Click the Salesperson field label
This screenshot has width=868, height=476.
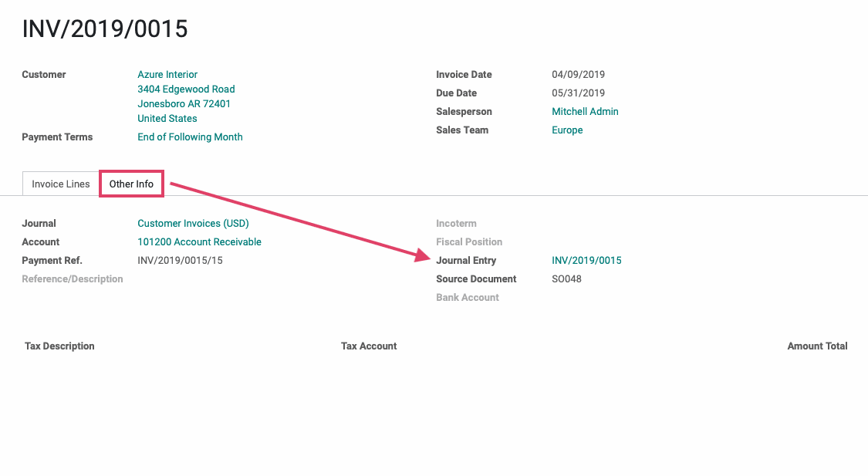(464, 111)
